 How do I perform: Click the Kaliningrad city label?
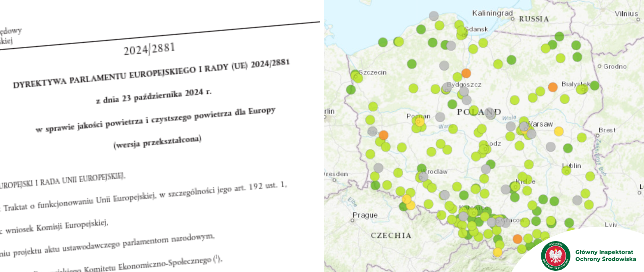click(x=492, y=13)
